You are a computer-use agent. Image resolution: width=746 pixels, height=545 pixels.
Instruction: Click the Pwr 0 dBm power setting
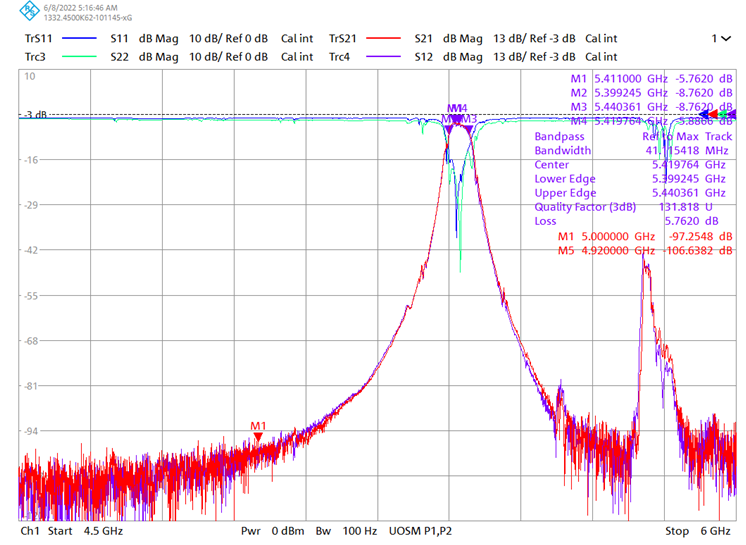(272, 531)
